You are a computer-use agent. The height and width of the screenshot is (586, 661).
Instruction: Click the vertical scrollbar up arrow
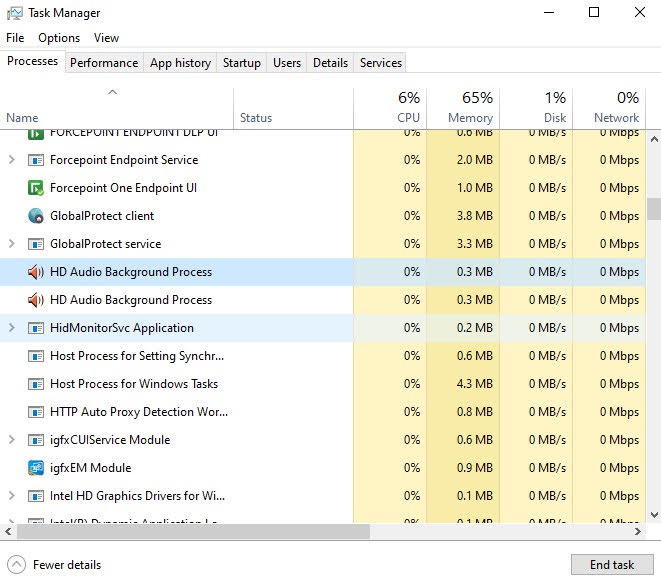[x=654, y=139]
